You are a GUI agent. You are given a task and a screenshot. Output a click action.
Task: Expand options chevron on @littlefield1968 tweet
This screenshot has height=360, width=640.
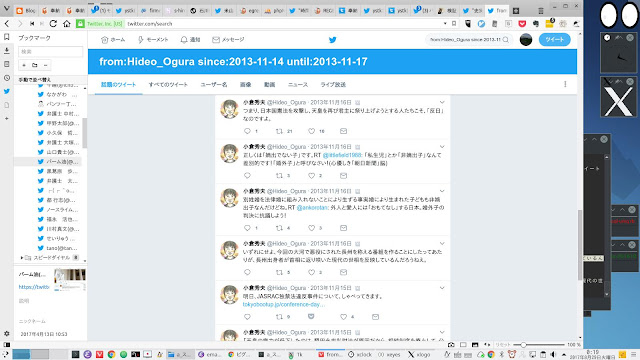(442, 147)
